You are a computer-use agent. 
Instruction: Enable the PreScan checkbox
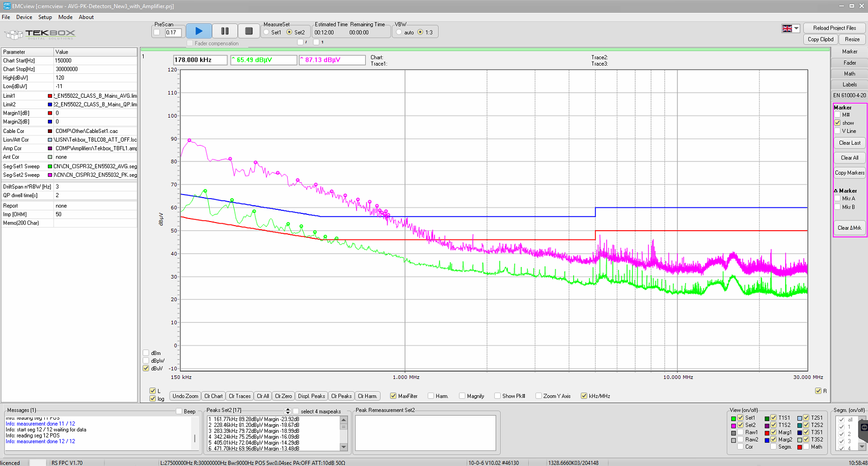pyautogui.click(x=157, y=33)
